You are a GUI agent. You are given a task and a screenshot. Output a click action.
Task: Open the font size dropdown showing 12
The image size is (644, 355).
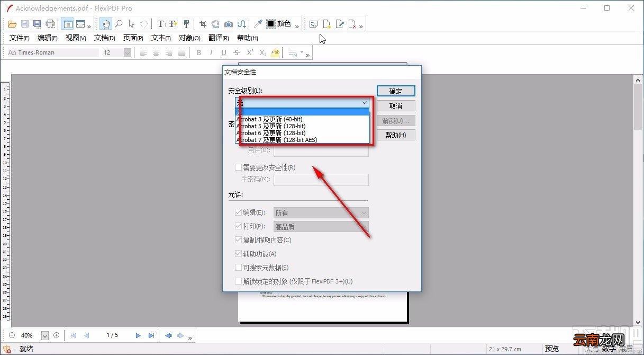(127, 52)
